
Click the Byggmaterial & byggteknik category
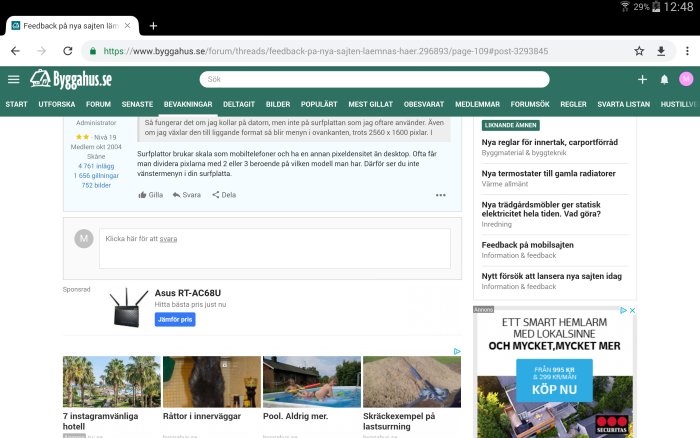click(x=524, y=153)
